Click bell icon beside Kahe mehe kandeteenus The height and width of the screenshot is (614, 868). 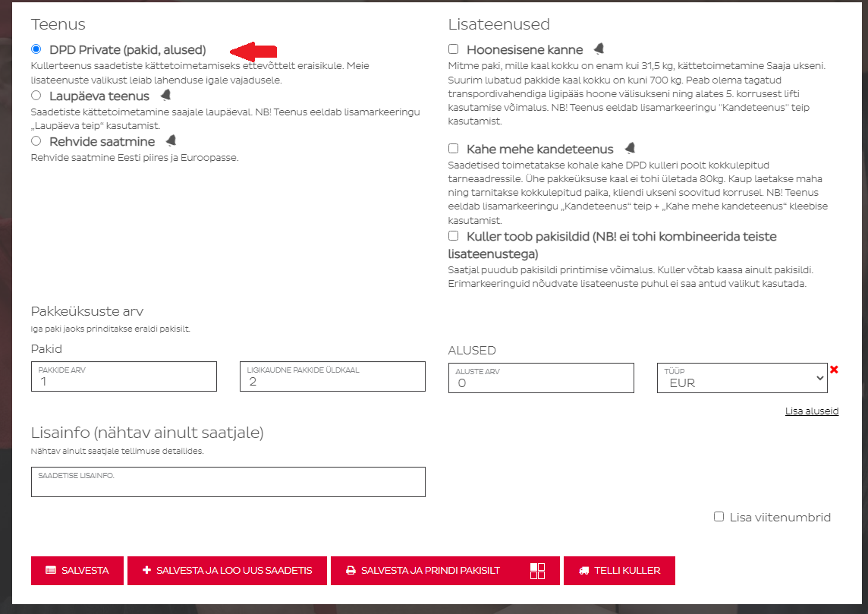coord(630,148)
